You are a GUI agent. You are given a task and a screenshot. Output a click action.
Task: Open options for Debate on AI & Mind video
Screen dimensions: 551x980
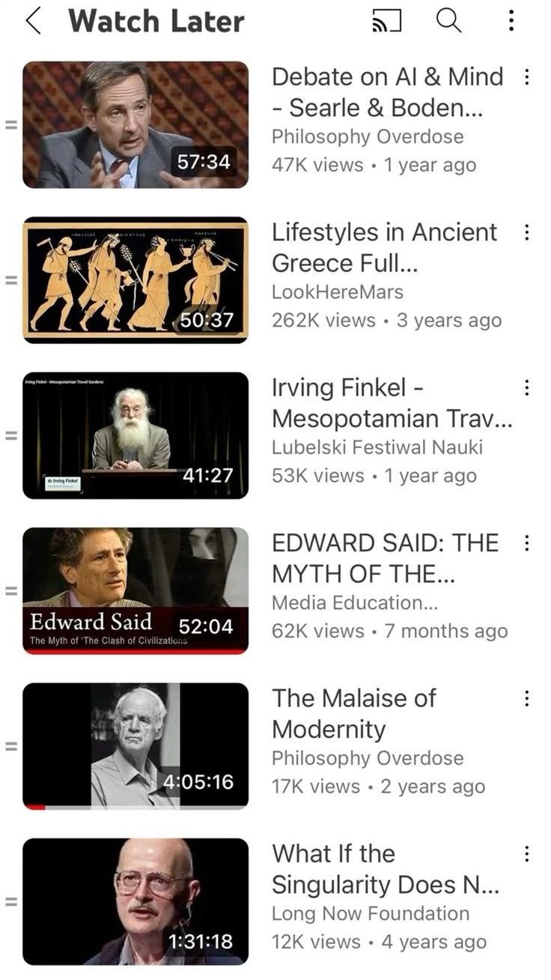coord(527,76)
